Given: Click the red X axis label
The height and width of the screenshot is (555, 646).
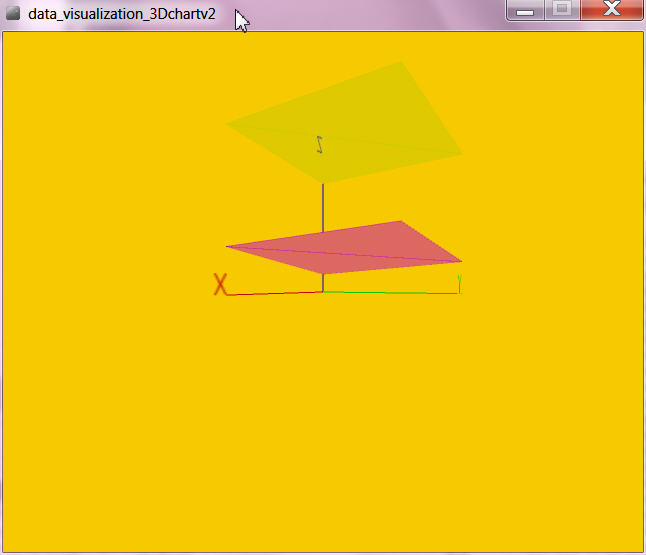Looking at the screenshot, I should click(220, 285).
